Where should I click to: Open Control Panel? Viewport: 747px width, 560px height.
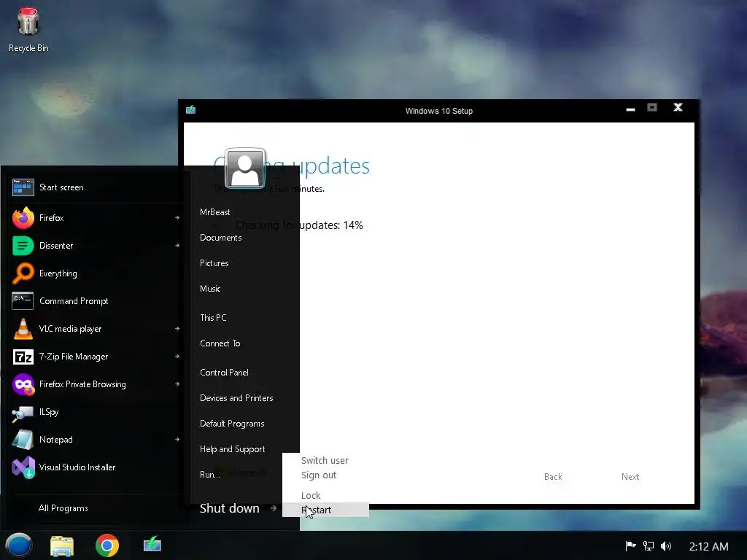point(224,373)
